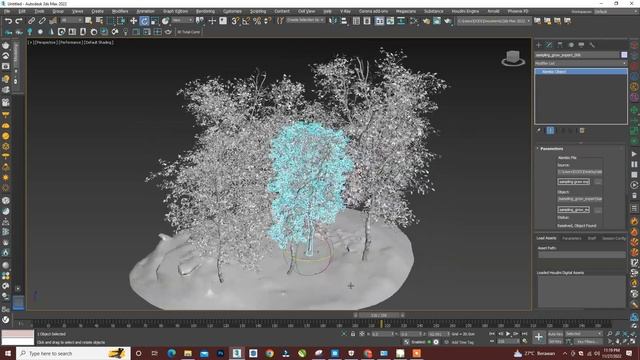Screen dimensions: 640x360
Task: Click the Rectangular Selection Region icon
Action: point(111,20)
